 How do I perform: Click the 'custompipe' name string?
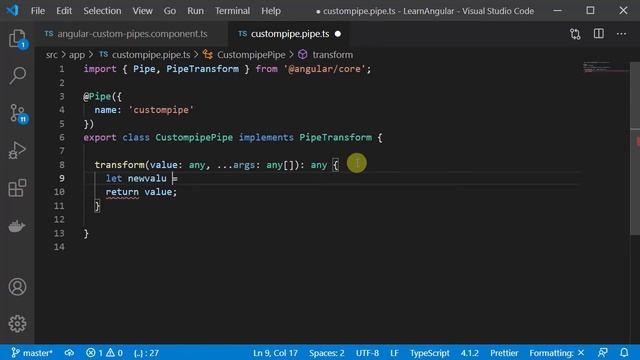click(x=161, y=110)
